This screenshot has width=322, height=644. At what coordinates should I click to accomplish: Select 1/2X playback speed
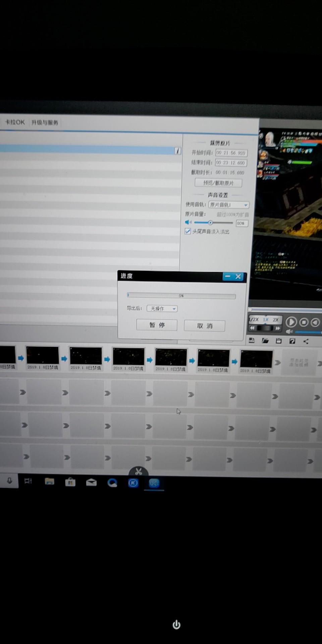point(254,319)
